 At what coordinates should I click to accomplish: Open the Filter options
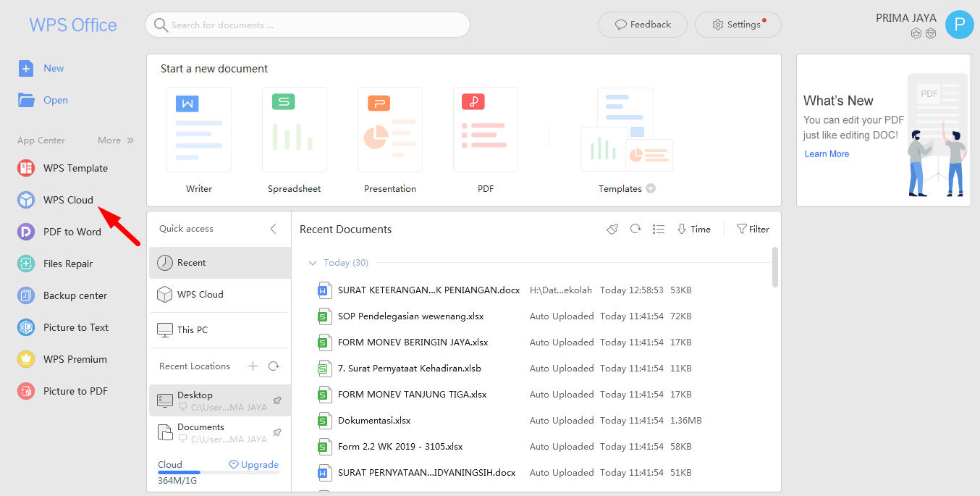point(753,229)
